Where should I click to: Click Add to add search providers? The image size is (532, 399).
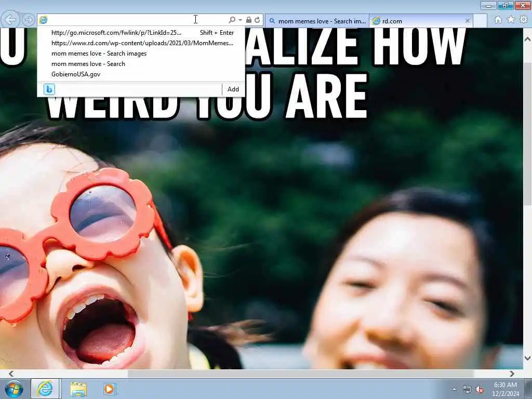point(233,89)
